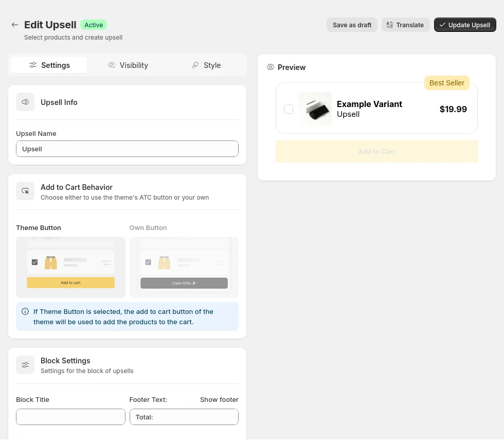The height and width of the screenshot is (440, 504).
Task: Switch to the Visibility tab
Action: click(128, 65)
